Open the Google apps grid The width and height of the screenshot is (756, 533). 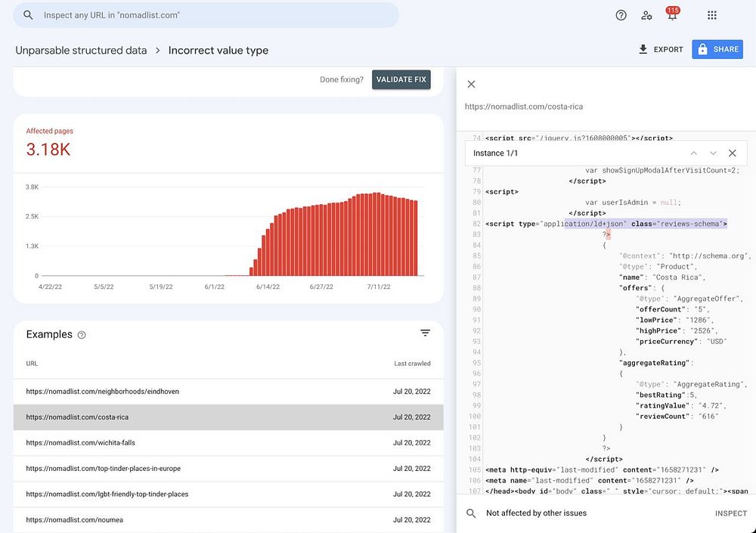(711, 15)
